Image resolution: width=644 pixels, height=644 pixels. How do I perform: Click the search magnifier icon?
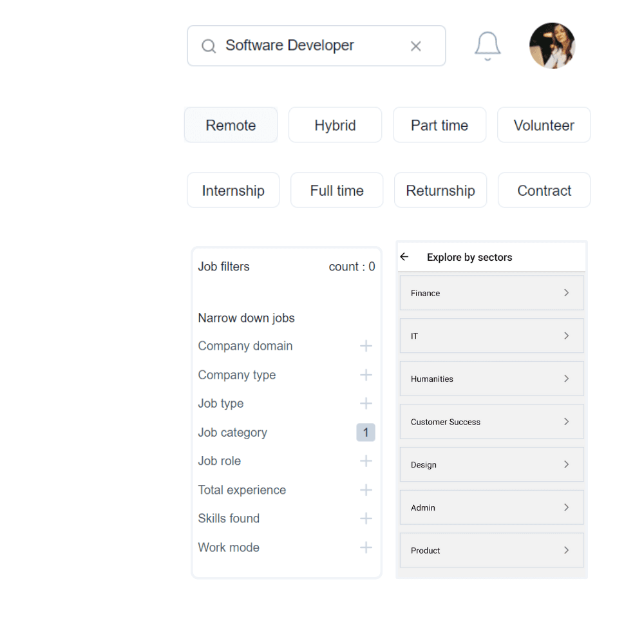click(x=208, y=46)
